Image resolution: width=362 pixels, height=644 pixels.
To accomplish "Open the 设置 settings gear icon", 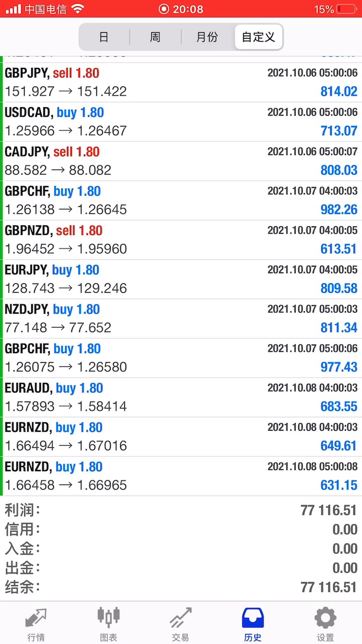I will click(325, 618).
